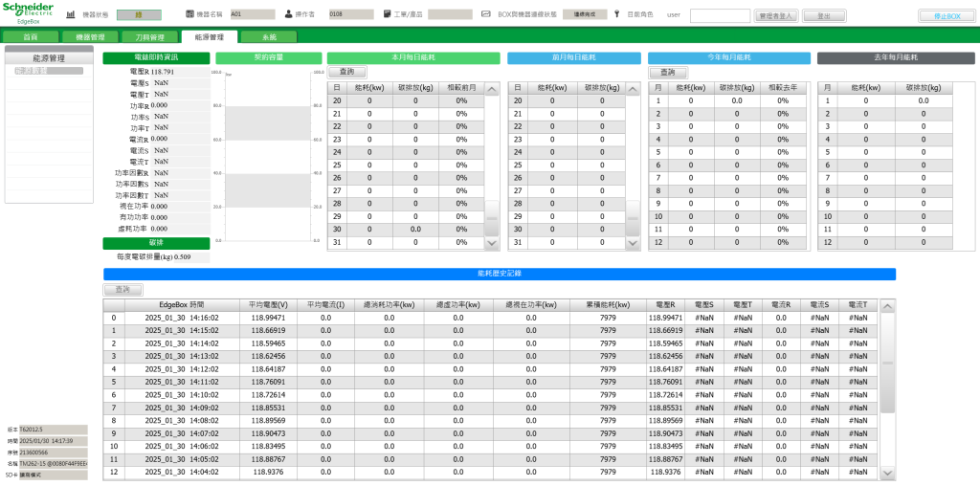Click the machine status bar-chart icon

click(x=71, y=15)
